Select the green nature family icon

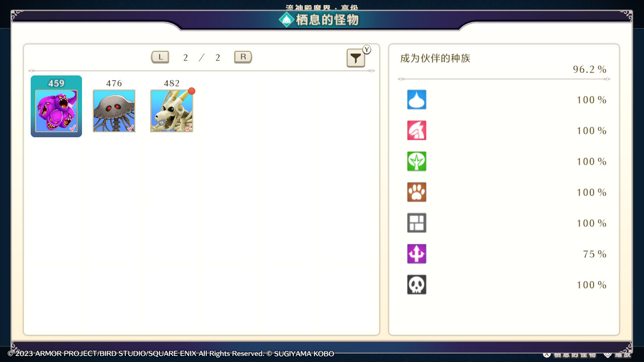[417, 161]
